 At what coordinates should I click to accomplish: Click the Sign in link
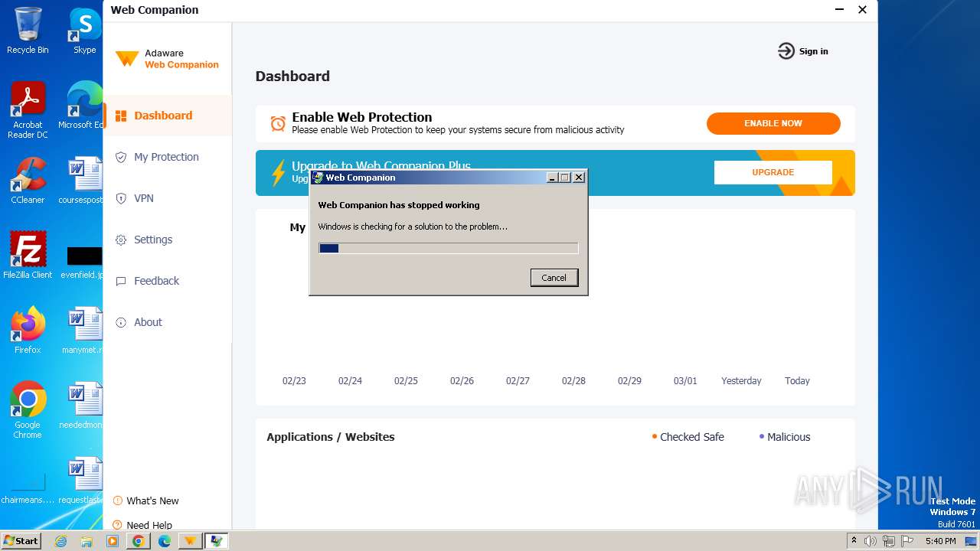[813, 51]
